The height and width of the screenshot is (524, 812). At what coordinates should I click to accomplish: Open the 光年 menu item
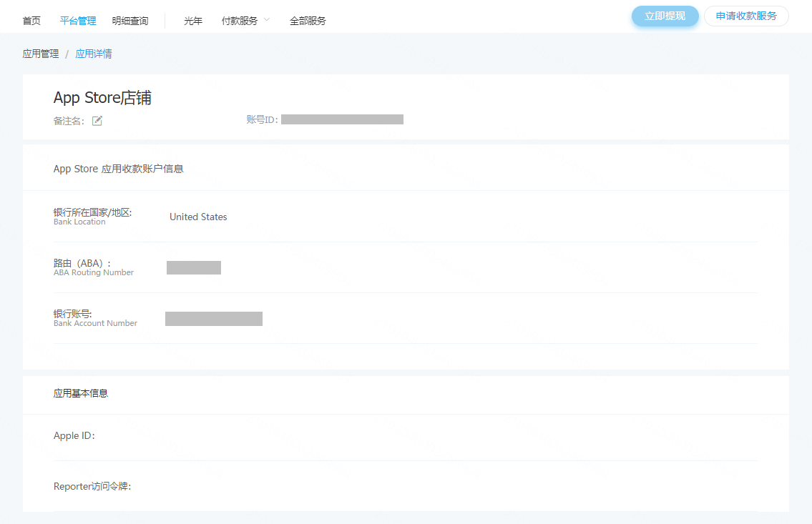[x=193, y=21]
